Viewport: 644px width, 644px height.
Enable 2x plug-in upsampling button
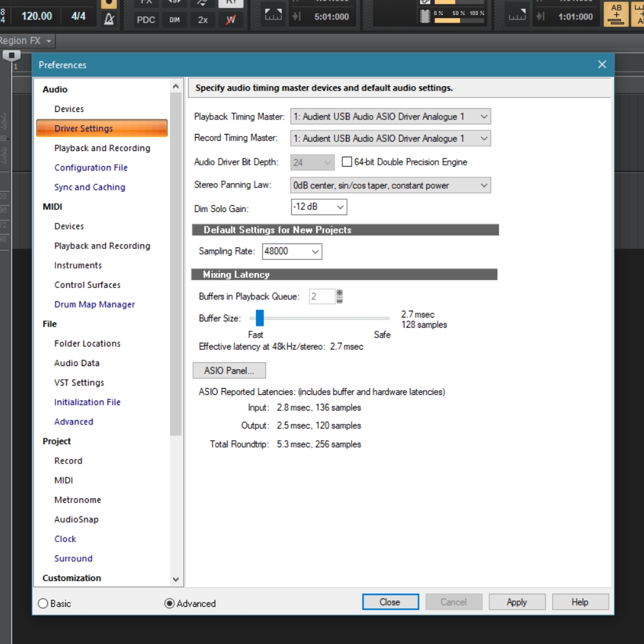tap(203, 19)
